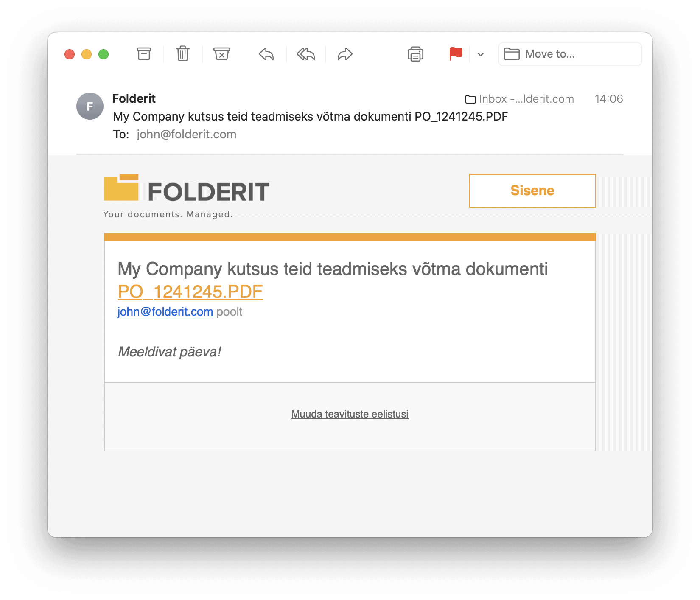This screenshot has width=700, height=600.
Task: Expand the flag color dropdown chevron
Action: [481, 54]
